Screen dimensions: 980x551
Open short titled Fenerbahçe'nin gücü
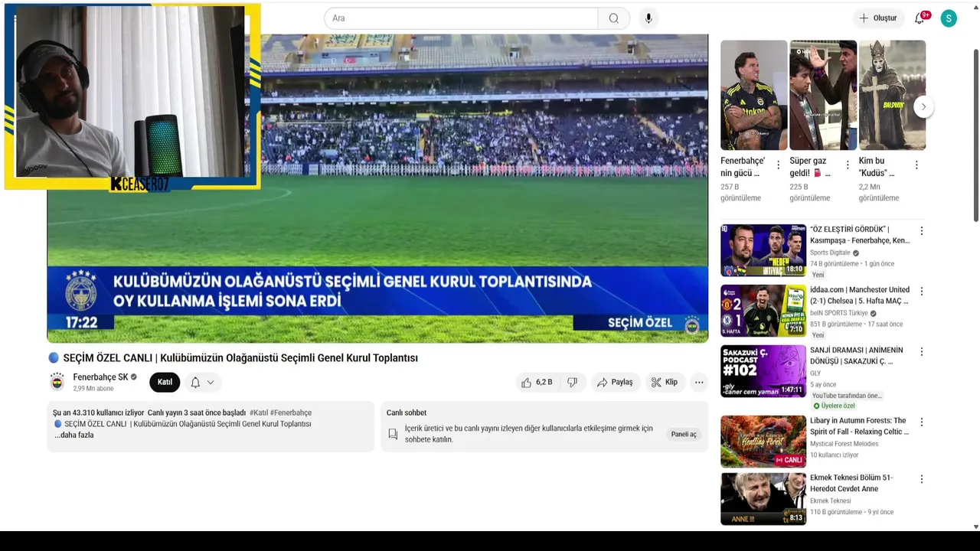[x=753, y=95]
